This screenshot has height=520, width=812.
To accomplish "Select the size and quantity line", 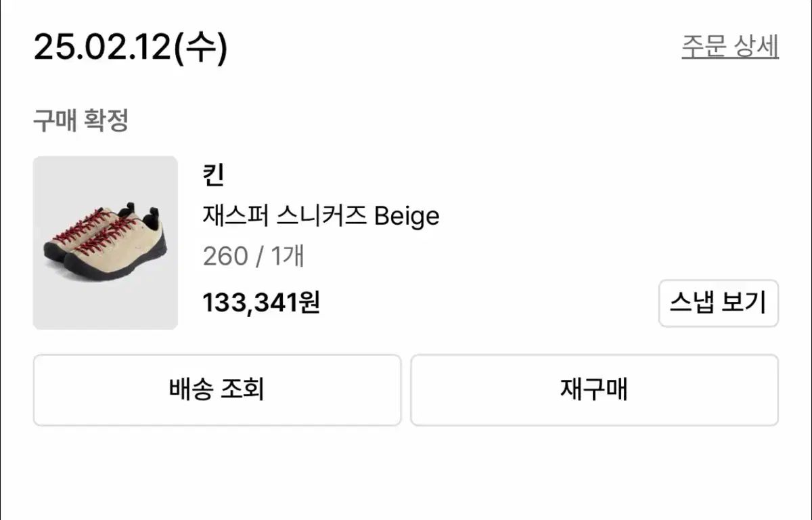I will pyautogui.click(x=253, y=257).
